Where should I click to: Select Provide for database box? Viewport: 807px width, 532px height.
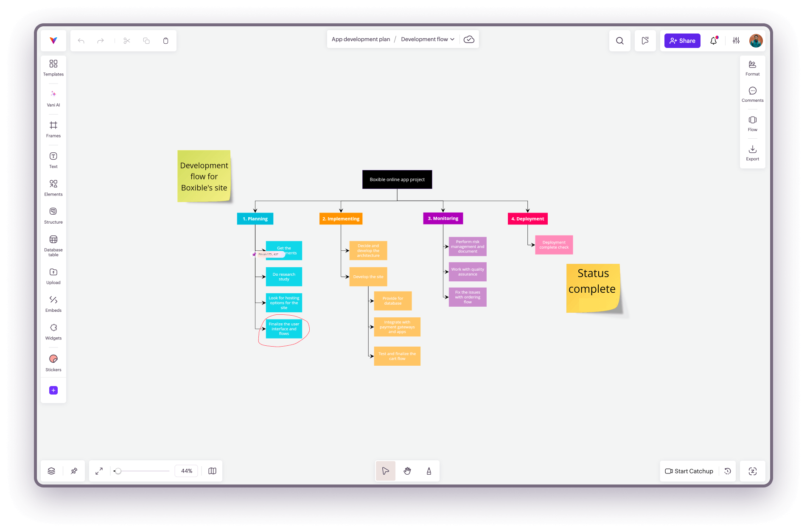pyautogui.click(x=393, y=301)
